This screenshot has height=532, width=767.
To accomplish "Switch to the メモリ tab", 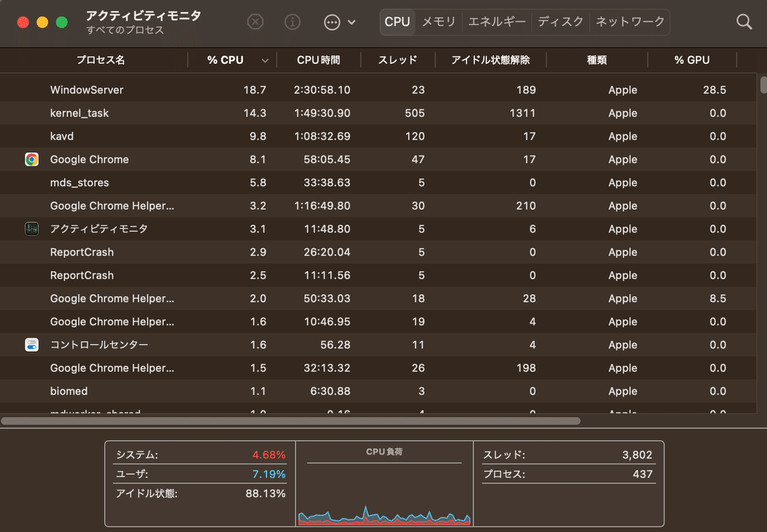I will 438,21.
